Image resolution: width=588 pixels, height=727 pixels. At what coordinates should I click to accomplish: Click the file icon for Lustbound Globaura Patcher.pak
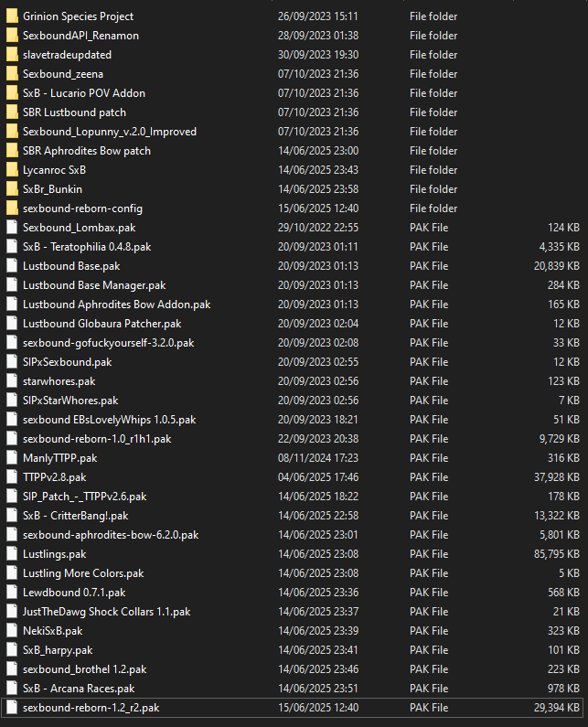pos(12,324)
